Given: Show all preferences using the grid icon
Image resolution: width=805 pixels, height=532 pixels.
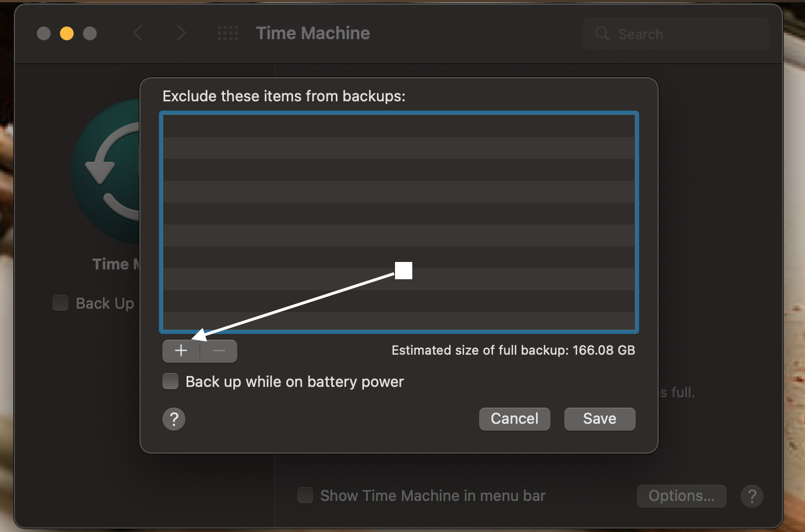Looking at the screenshot, I should (227, 33).
